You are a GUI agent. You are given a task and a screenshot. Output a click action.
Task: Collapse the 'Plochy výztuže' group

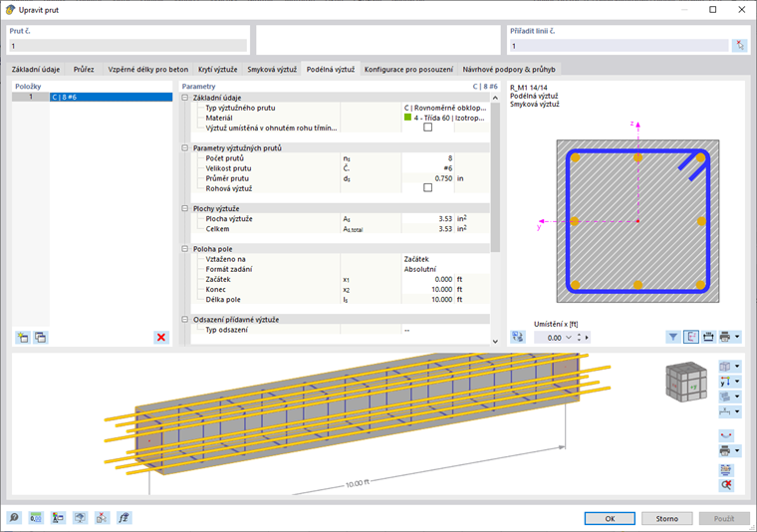(185, 208)
